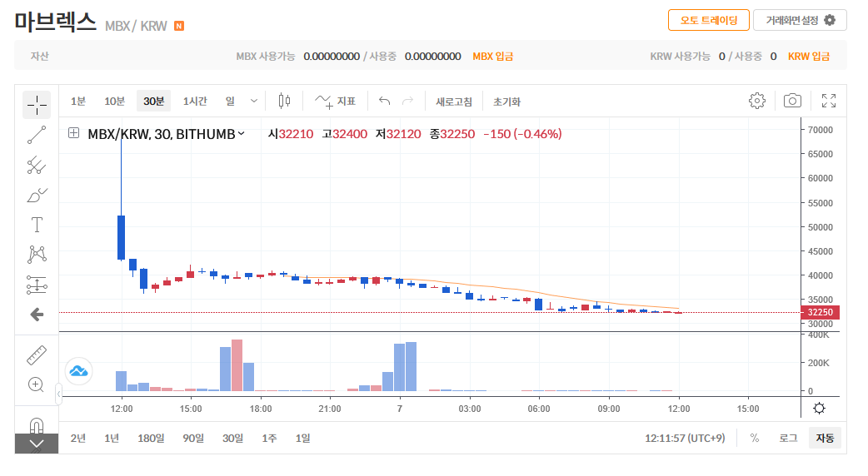Open the pitchfork drawing tool
868x476 pixels.
pyautogui.click(x=37, y=165)
